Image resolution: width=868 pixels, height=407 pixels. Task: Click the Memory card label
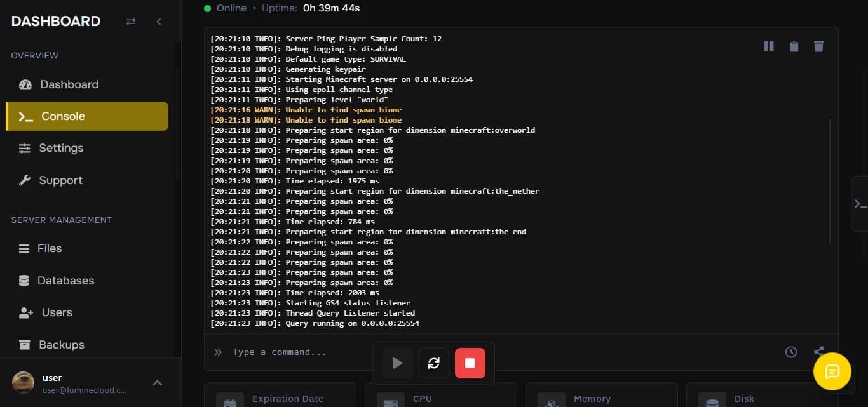592,399
